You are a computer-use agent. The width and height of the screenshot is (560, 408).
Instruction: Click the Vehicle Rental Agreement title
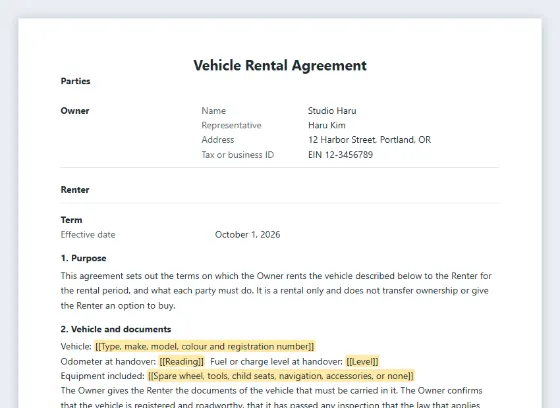[280, 66]
